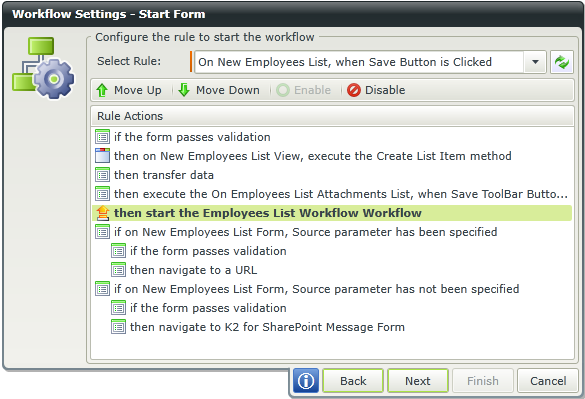Click Move Up green arrow button

129,90
